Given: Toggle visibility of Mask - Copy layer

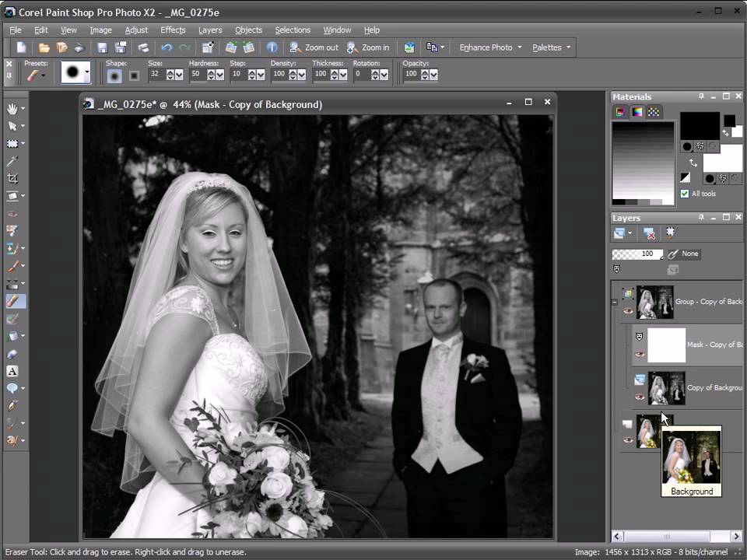Looking at the screenshot, I should (x=640, y=354).
